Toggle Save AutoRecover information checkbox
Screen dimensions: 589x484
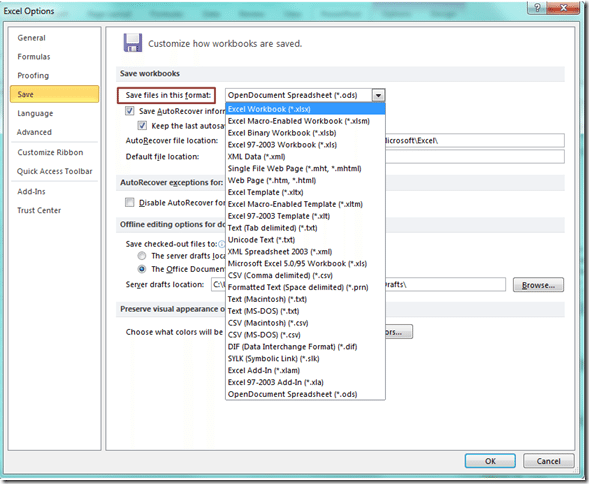[x=130, y=111]
